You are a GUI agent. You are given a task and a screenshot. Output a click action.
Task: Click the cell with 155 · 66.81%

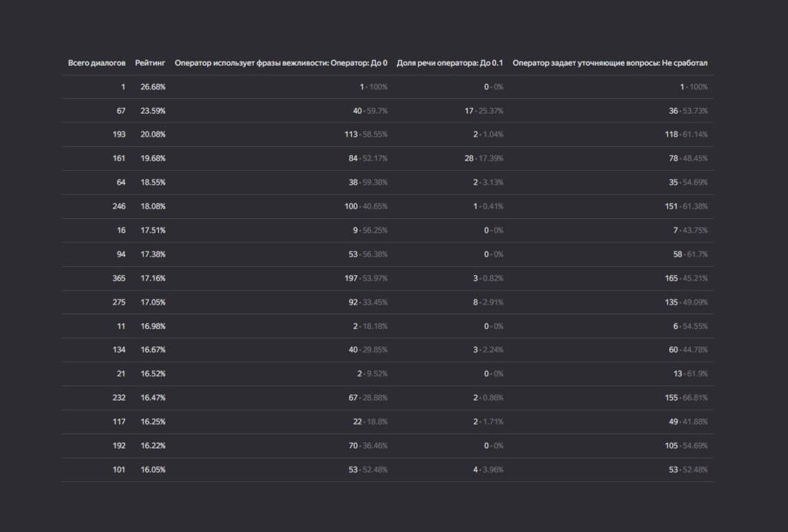686,398
